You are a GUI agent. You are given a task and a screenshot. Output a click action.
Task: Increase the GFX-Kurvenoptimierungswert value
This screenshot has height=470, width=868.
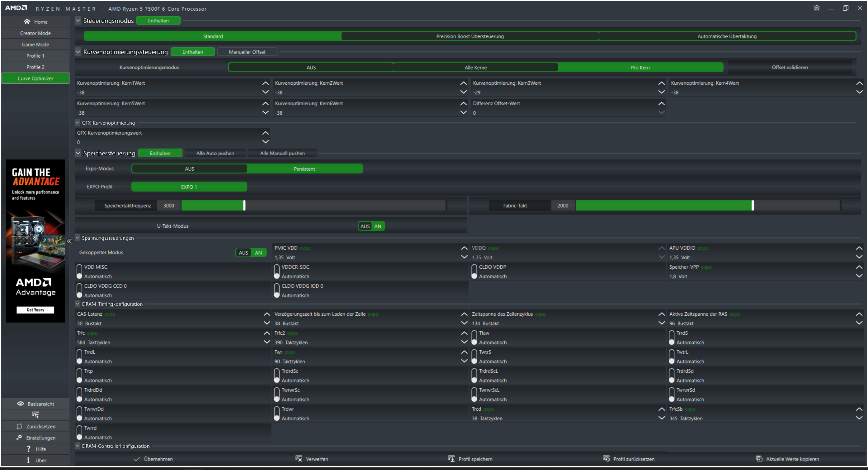tap(266, 133)
